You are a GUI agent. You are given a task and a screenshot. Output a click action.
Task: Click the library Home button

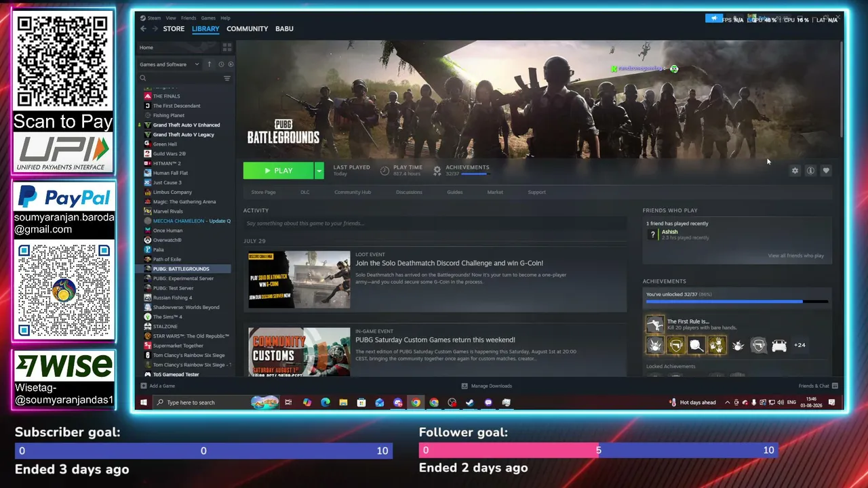click(x=176, y=47)
